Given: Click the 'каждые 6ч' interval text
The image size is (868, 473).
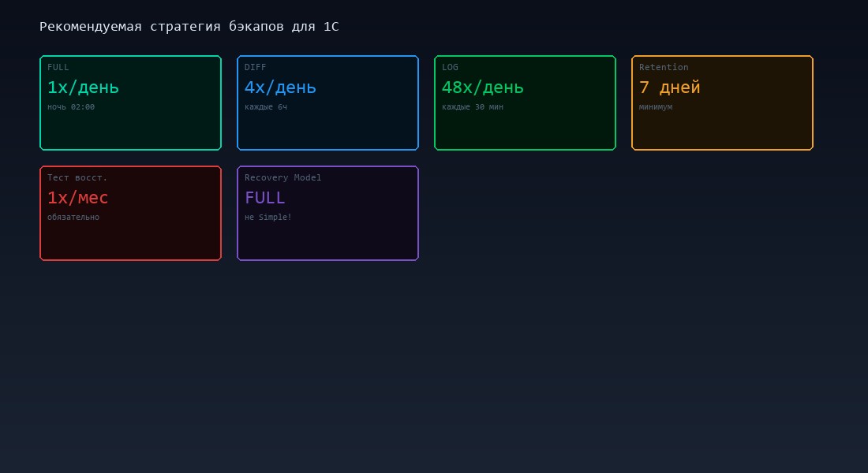Looking at the screenshot, I should tap(266, 107).
